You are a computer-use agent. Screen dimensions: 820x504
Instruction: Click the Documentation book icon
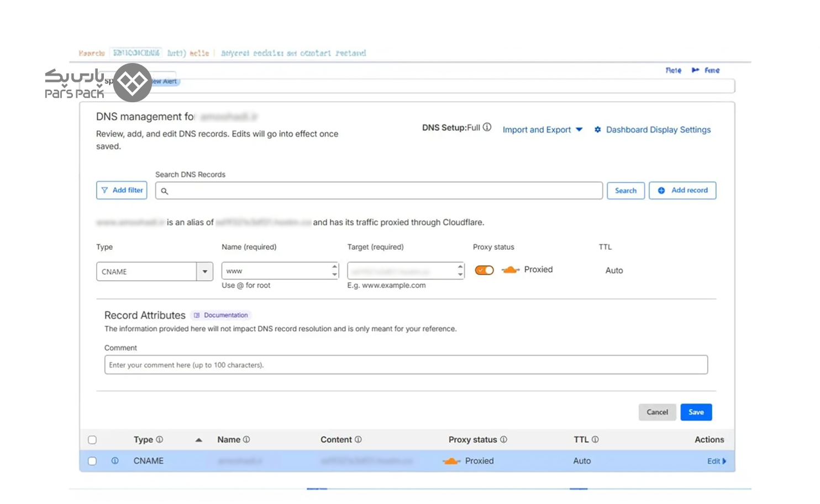click(197, 315)
